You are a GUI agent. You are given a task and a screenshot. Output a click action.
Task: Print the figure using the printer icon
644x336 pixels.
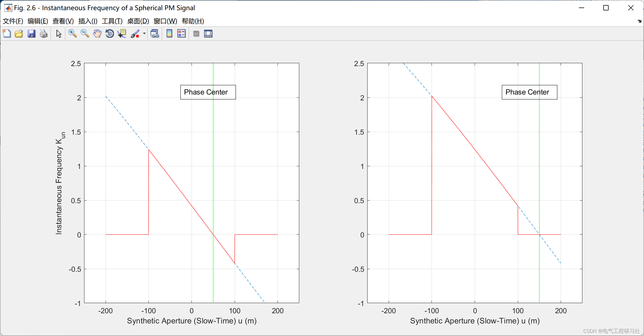point(44,34)
